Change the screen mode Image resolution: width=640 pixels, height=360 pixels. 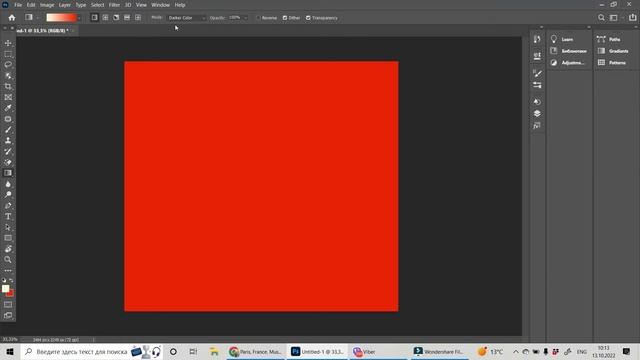point(8,316)
